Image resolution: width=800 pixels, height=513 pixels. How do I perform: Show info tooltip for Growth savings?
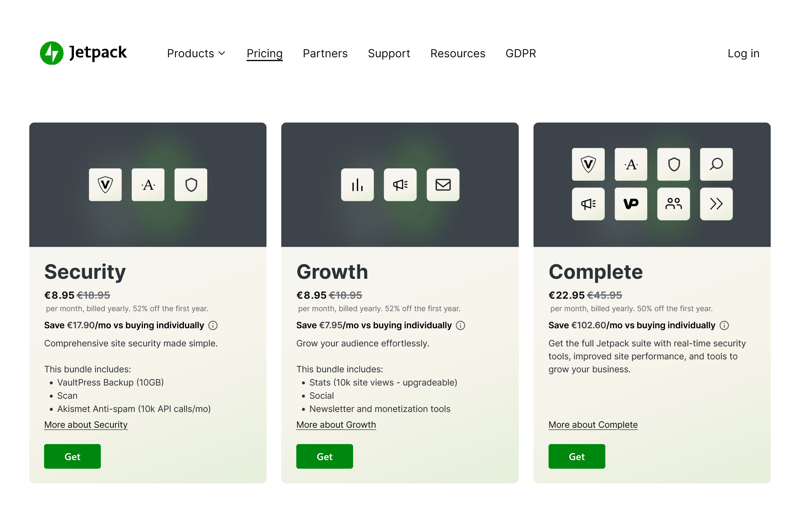pyautogui.click(x=461, y=325)
